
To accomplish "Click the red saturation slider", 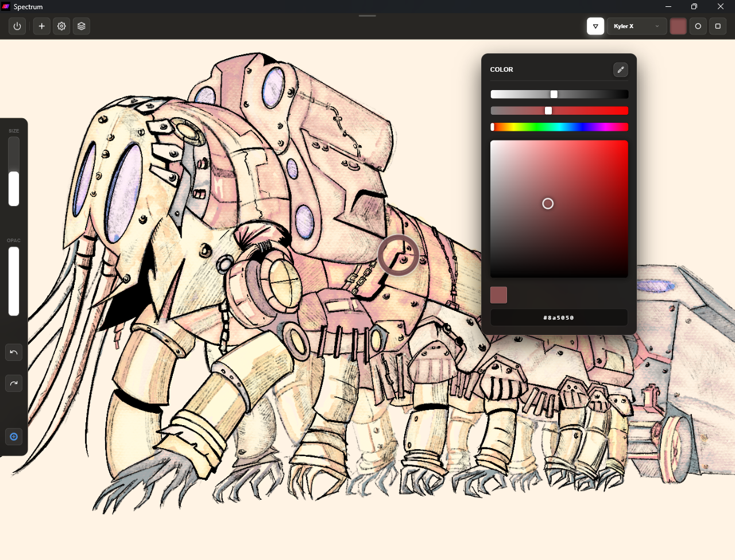I will tap(559, 110).
